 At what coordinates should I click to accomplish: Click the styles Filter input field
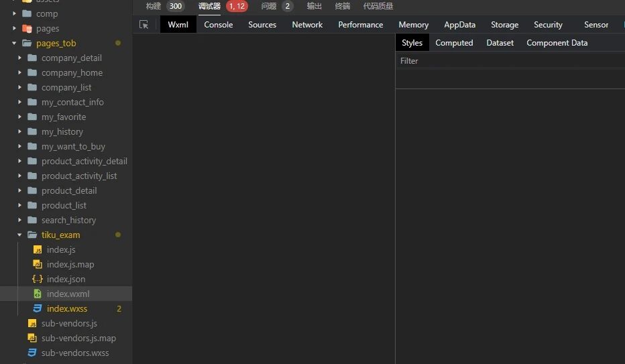coord(510,61)
